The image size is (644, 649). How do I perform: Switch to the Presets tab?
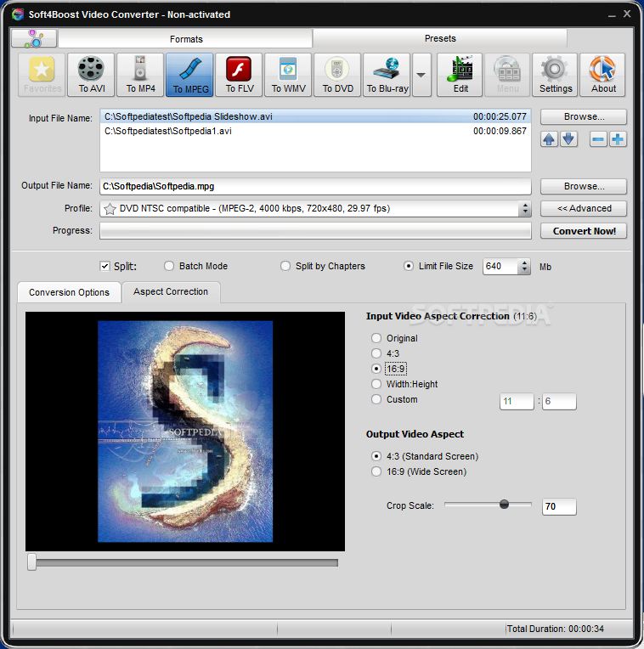pyautogui.click(x=440, y=38)
